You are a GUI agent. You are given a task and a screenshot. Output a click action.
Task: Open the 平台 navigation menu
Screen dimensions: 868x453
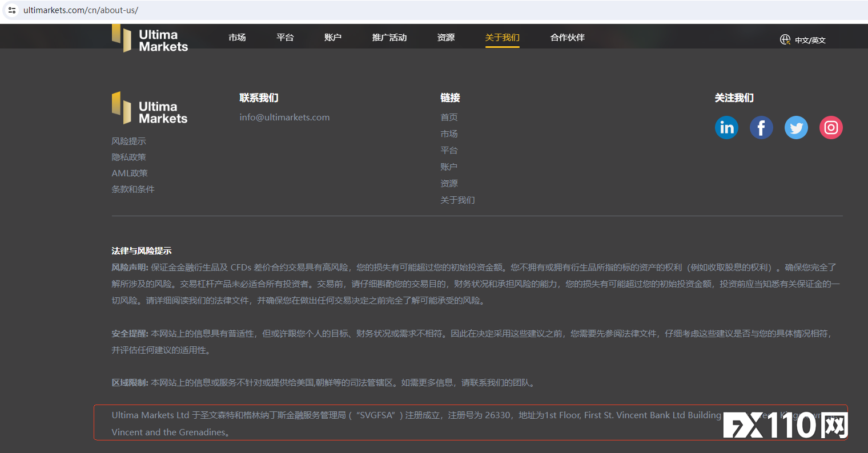point(285,38)
